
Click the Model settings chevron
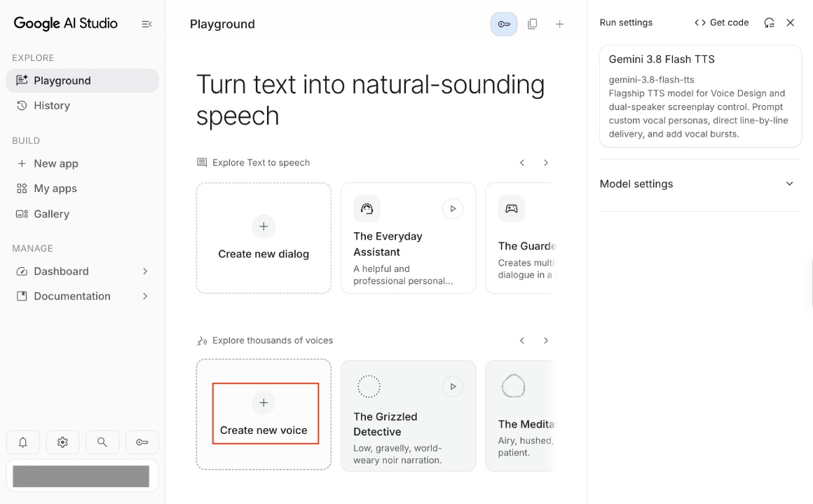[789, 184]
